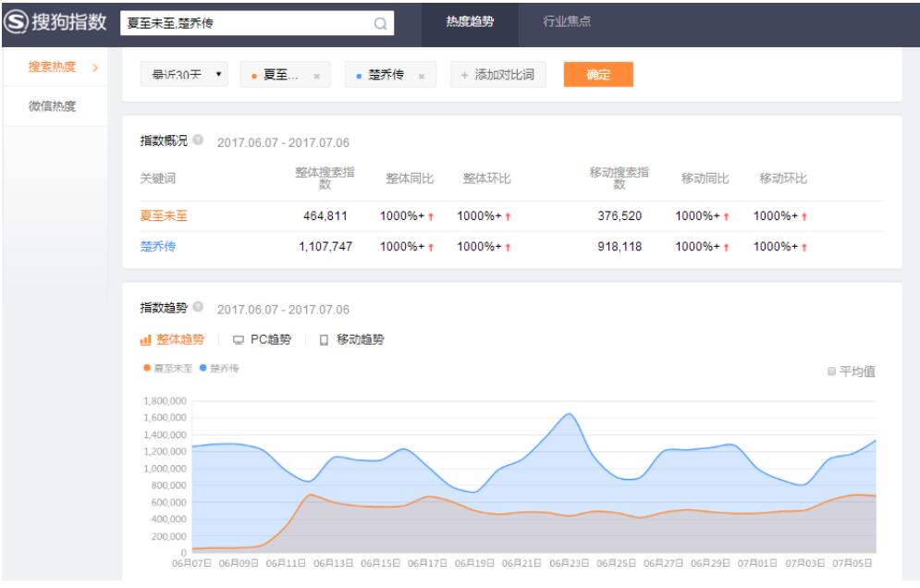Screen dimensions: 920x588
Task: Enable the 平均值 checkbox
Action: click(x=832, y=372)
